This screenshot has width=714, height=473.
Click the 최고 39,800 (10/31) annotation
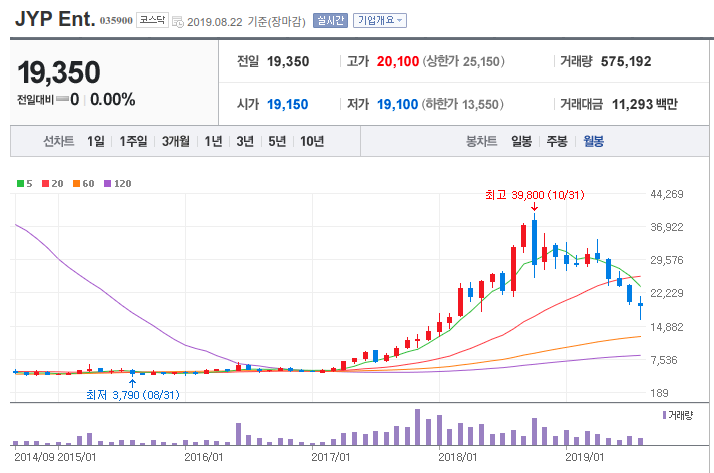535,195
